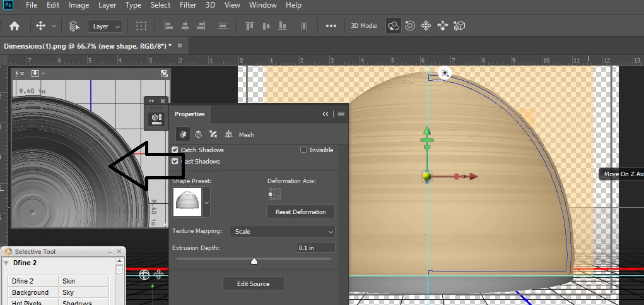644x305 pixels.
Task: Close the collapsed mini panel
Action: tap(162, 101)
